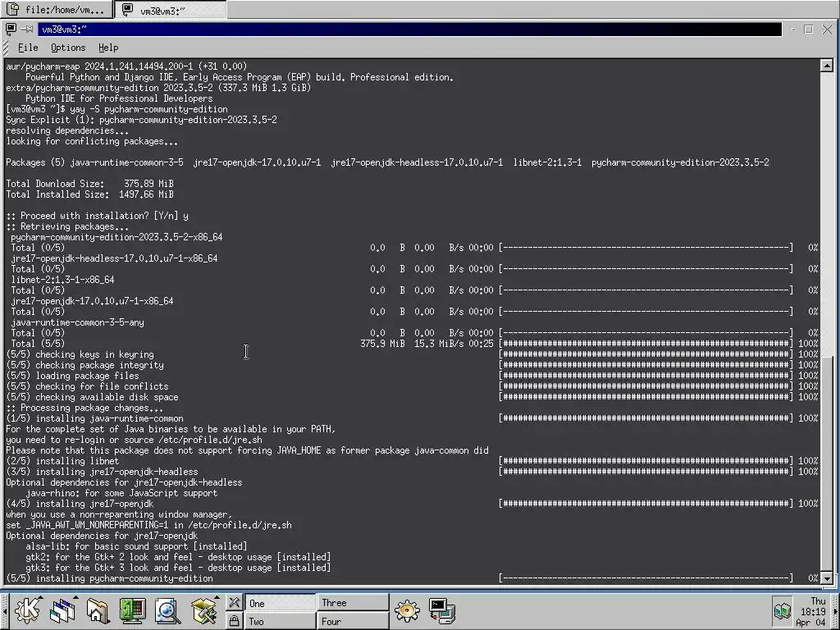Viewport: 840px width, 630px height.
Task: Launch the system monitor icon in panel
Action: (132, 611)
